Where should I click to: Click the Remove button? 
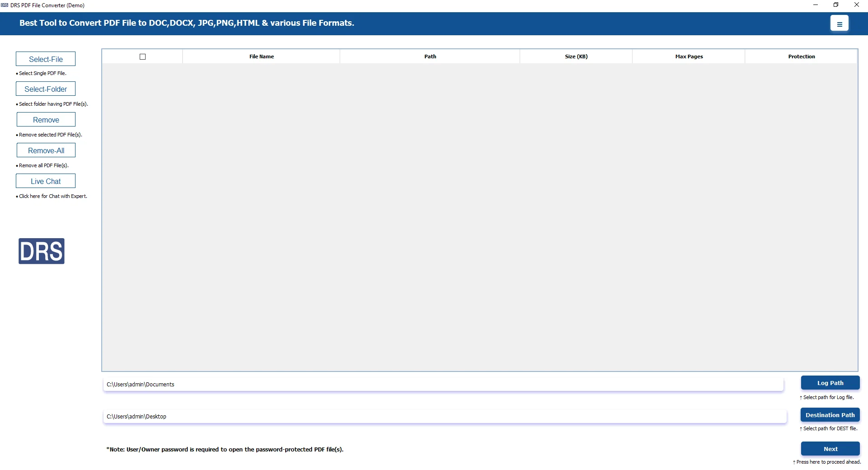(46, 120)
